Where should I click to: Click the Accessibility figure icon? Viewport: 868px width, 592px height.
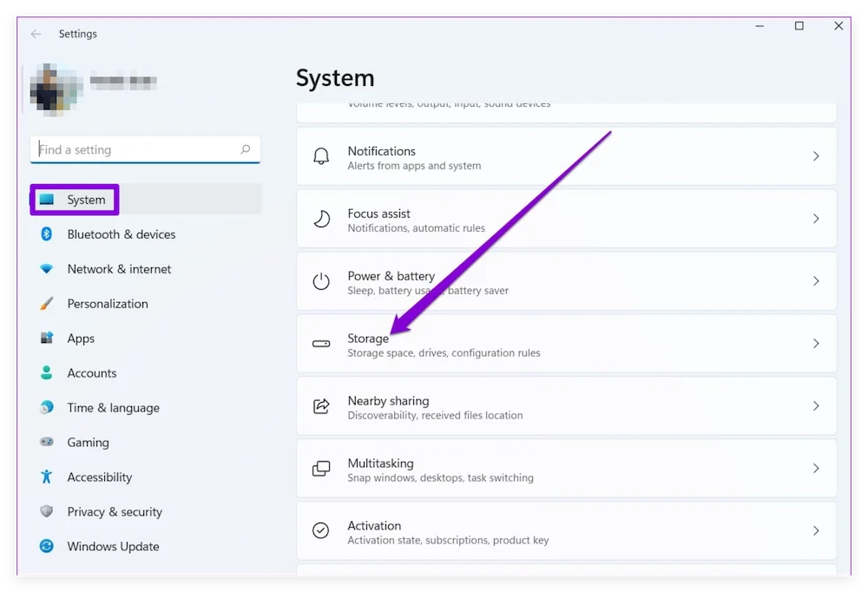pos(47,477)
